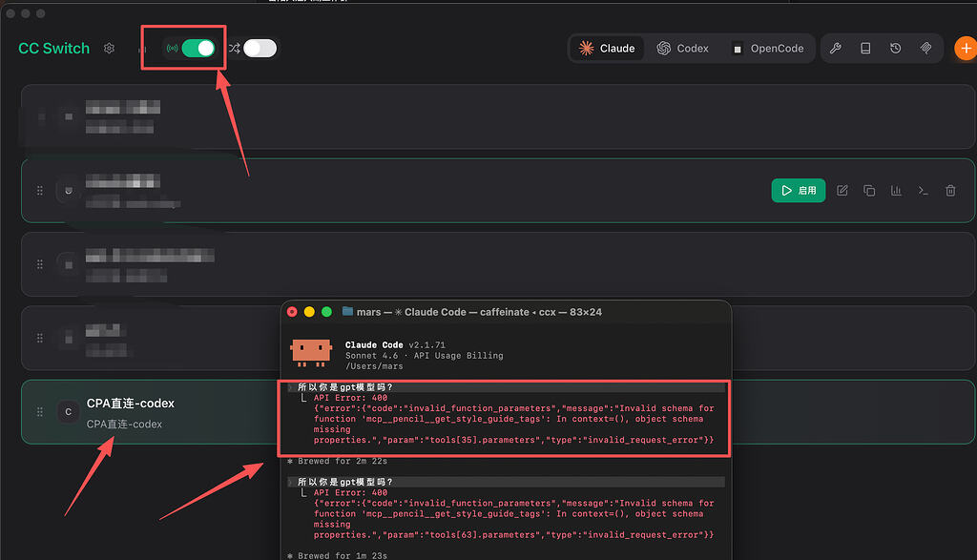Duplicate provider with the copy icon

(x=869, y=191)
